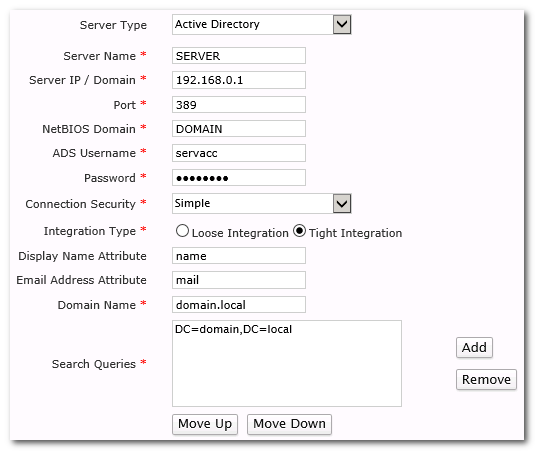Click the Remove button
Image resolution: width=535 pixels, height=451 pixels.
coord(486,379)
